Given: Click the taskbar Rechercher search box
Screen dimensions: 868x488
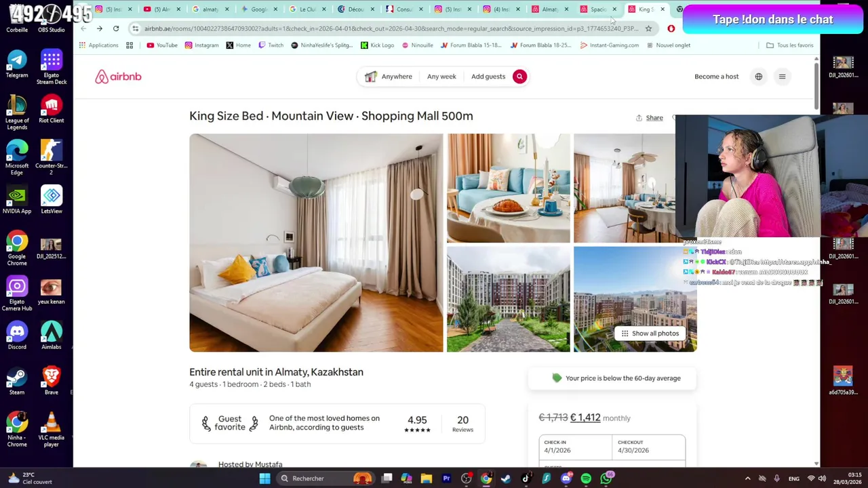Looking at the screenshot, I should (x=325, y=479).
